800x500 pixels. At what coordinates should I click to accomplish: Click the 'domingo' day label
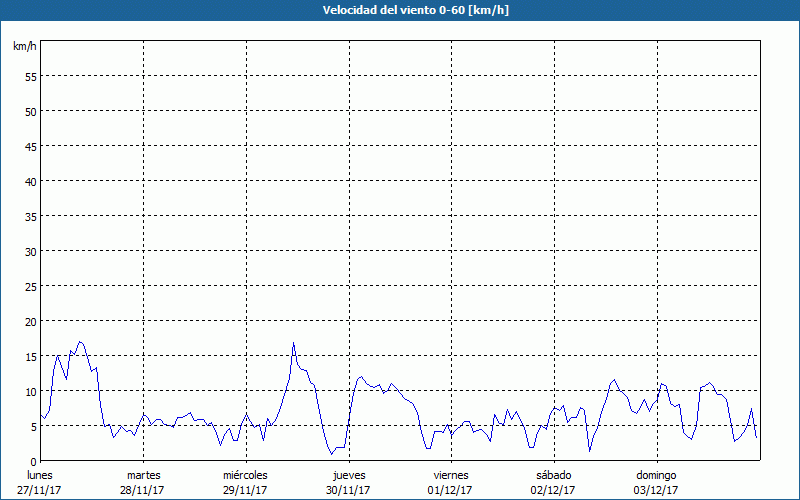point(656,474)
